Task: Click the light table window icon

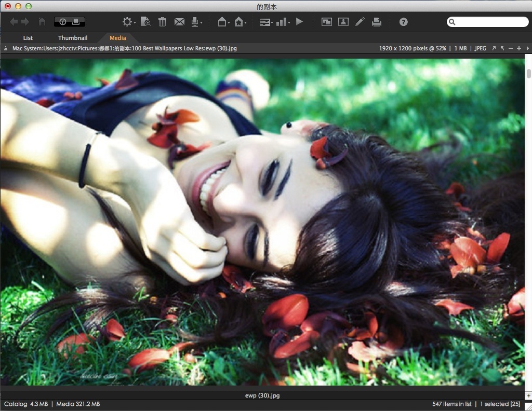Action: coord(326,22)
